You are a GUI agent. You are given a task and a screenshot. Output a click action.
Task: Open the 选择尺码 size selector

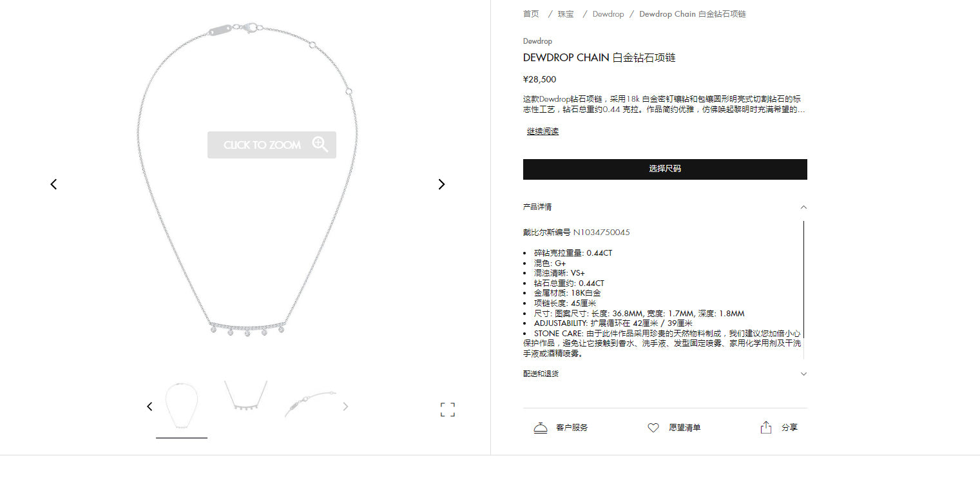tap(665, 169)
